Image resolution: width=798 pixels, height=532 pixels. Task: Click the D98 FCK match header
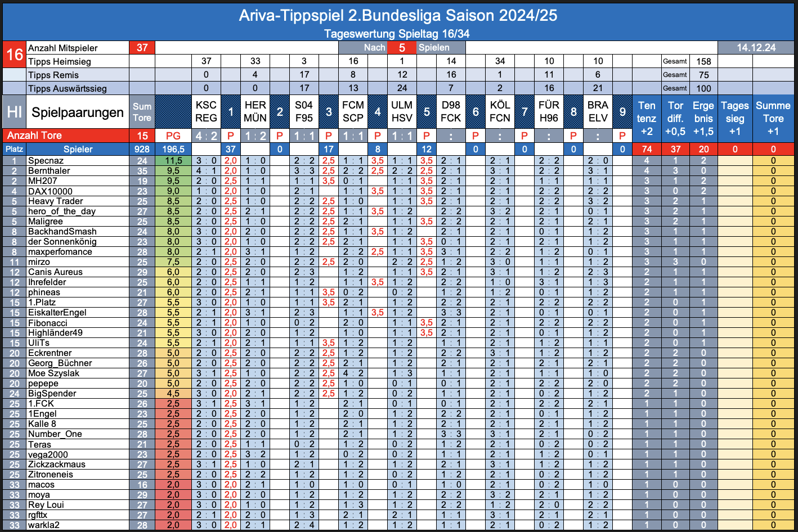pyautogui.click(x=451, y=111)
